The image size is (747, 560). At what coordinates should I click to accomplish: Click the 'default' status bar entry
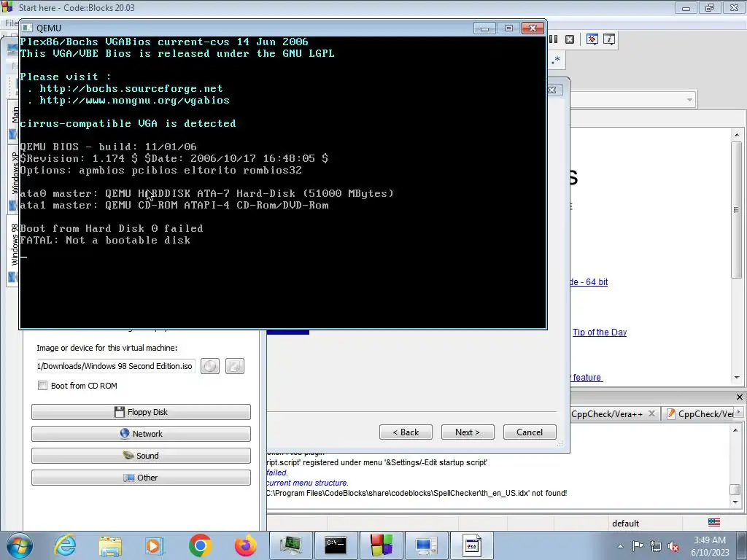point(625,524)
